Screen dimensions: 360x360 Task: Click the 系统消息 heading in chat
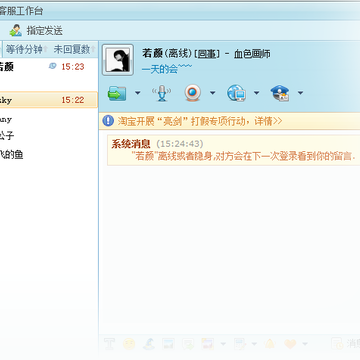[131, 144]
